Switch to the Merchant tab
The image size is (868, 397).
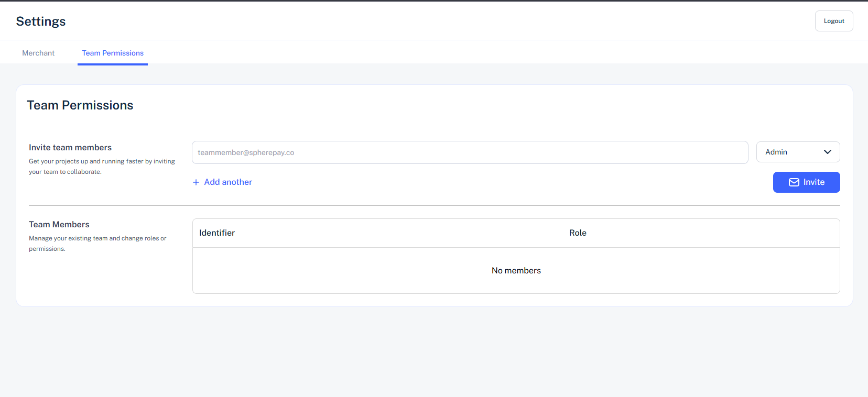point(38,53)
